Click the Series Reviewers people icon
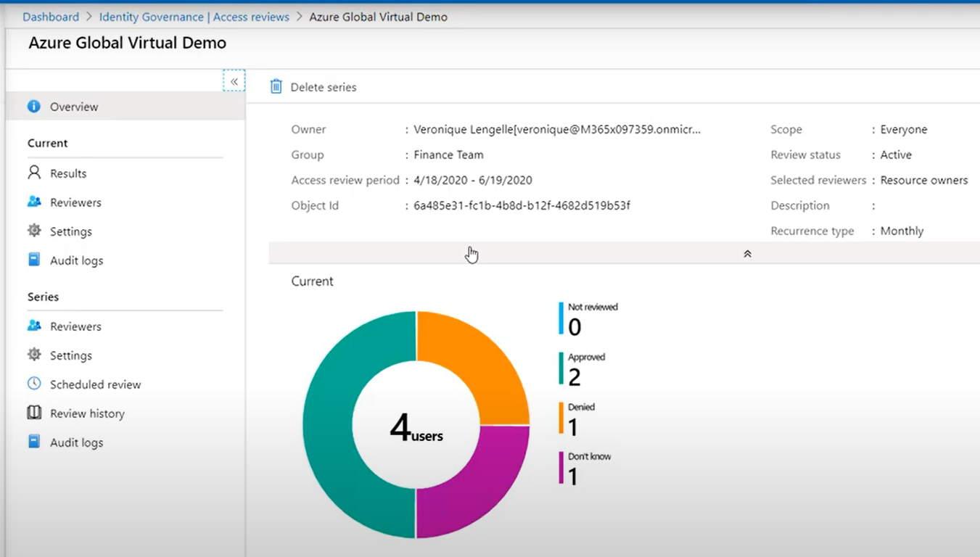This screenshot has width=980, height=557. [34, 326]
